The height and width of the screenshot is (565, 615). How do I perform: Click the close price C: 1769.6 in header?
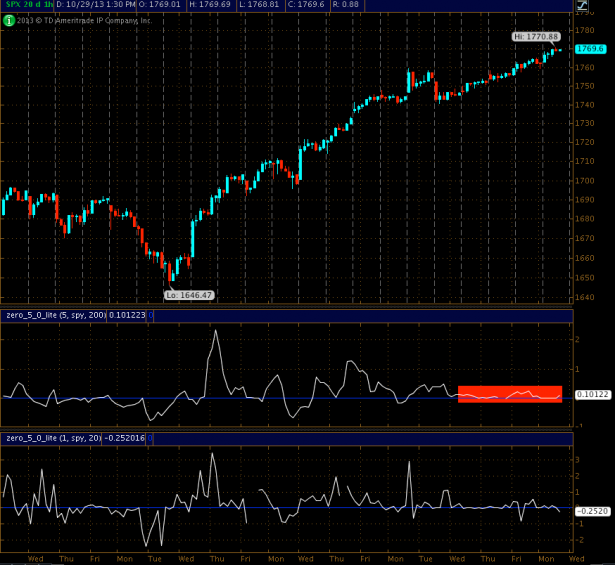coord(307,5)
